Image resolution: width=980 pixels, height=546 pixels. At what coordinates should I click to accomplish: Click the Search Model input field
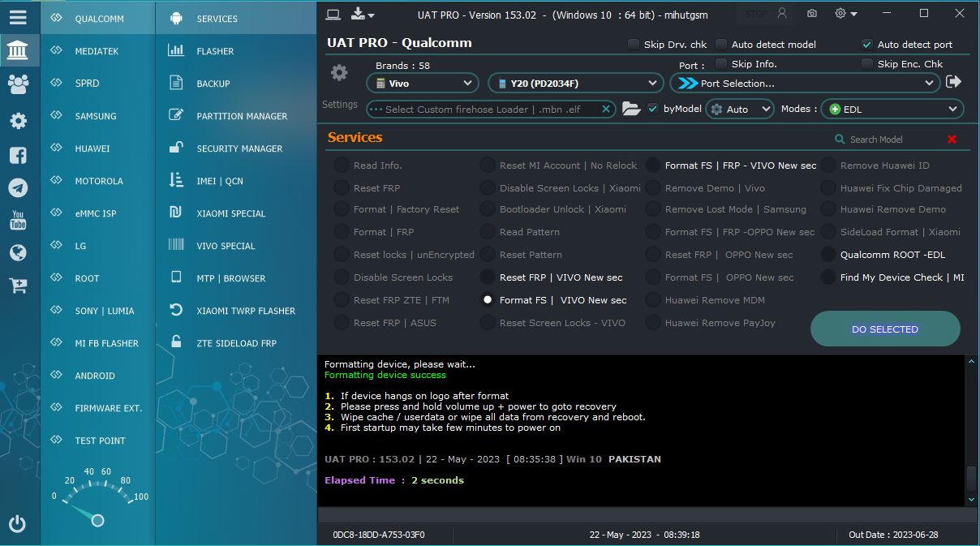click(x=892, y=140)
